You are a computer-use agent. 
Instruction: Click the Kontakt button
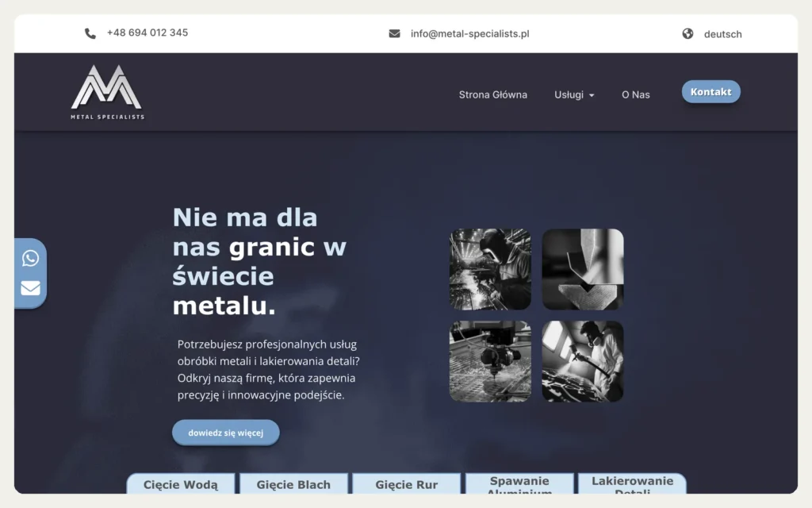click(x=710, y=92)
